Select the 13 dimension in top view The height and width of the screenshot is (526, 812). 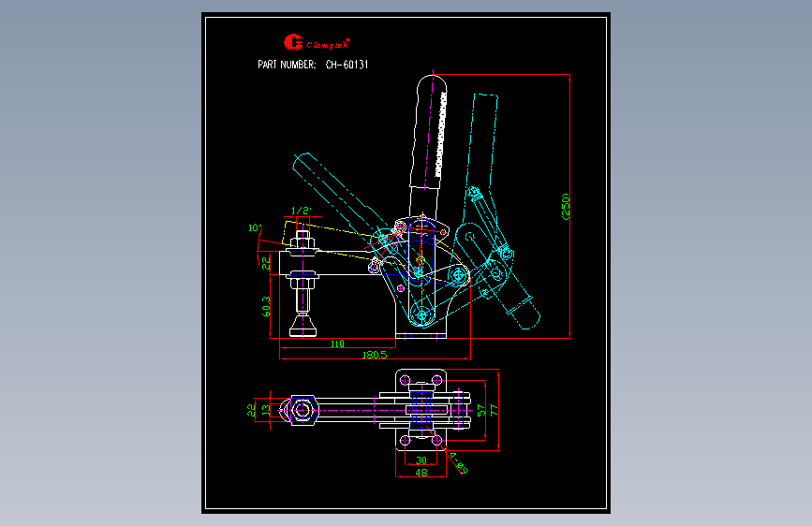click(266, 410)
